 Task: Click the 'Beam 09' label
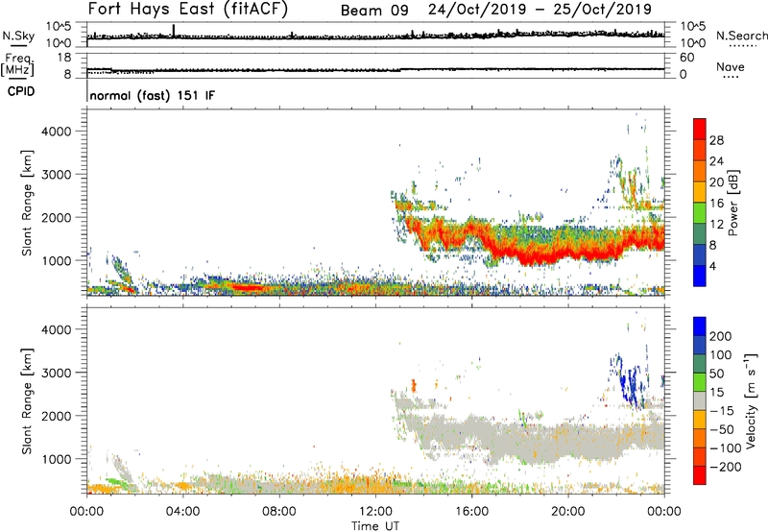click(374, 11)
